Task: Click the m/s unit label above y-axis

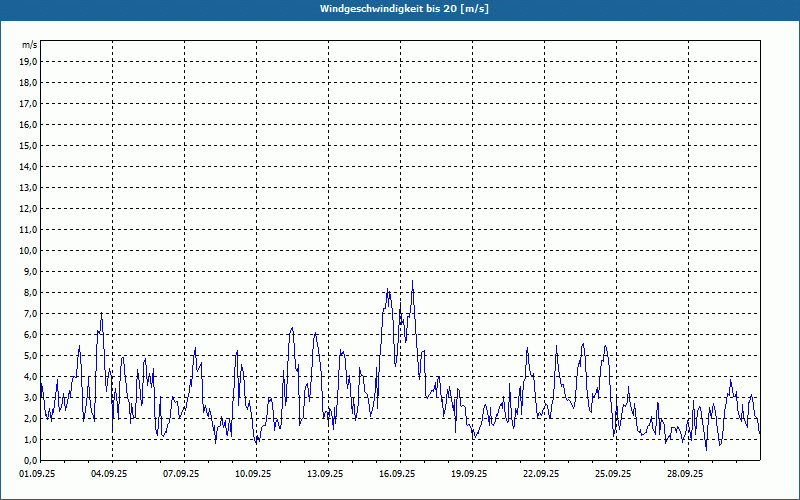Action: (30, 45)
